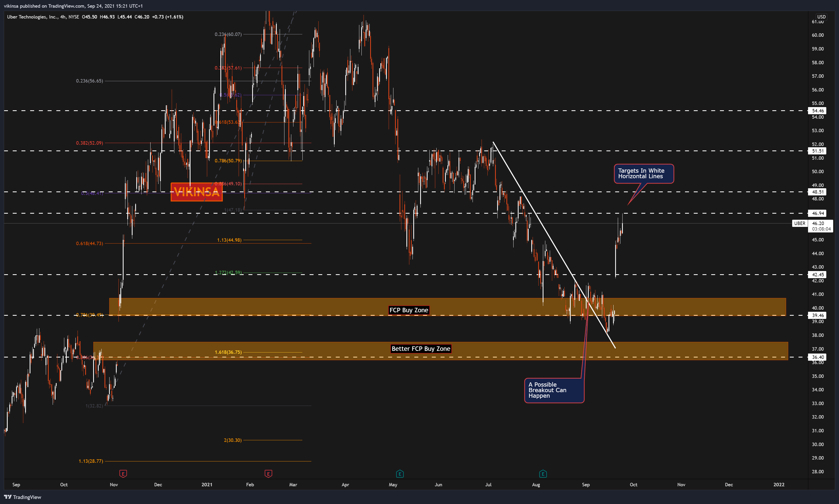Screen dimensions: 839x504
Task: Click the red earnings marker under November
Action: [x=123, y=473]
